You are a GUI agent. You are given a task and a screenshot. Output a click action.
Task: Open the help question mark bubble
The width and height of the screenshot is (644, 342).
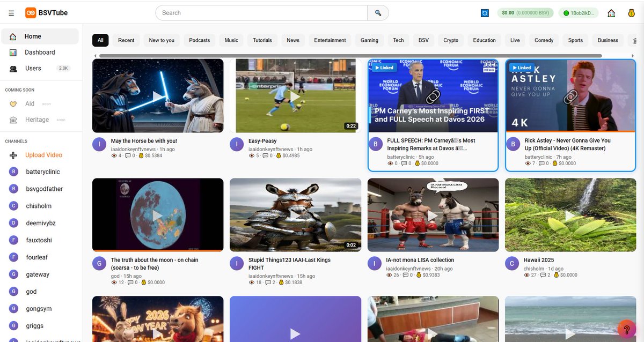pyautogui.click(x=627, y=329)
